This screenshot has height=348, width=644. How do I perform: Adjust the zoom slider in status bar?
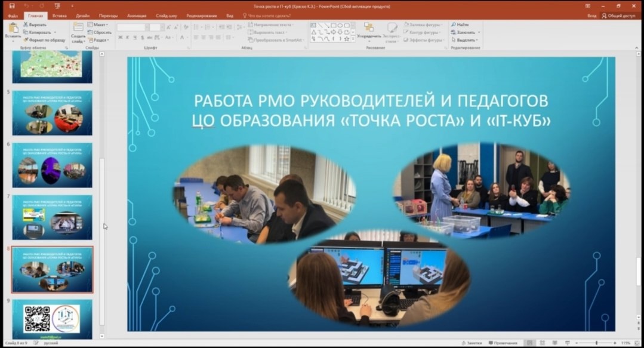[x=596, y=343]
